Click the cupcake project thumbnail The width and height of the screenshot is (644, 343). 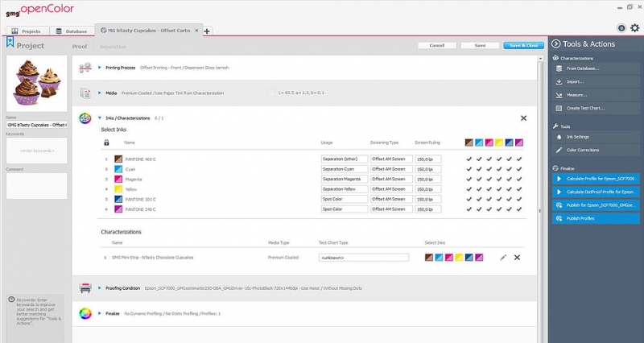[36, 84]
